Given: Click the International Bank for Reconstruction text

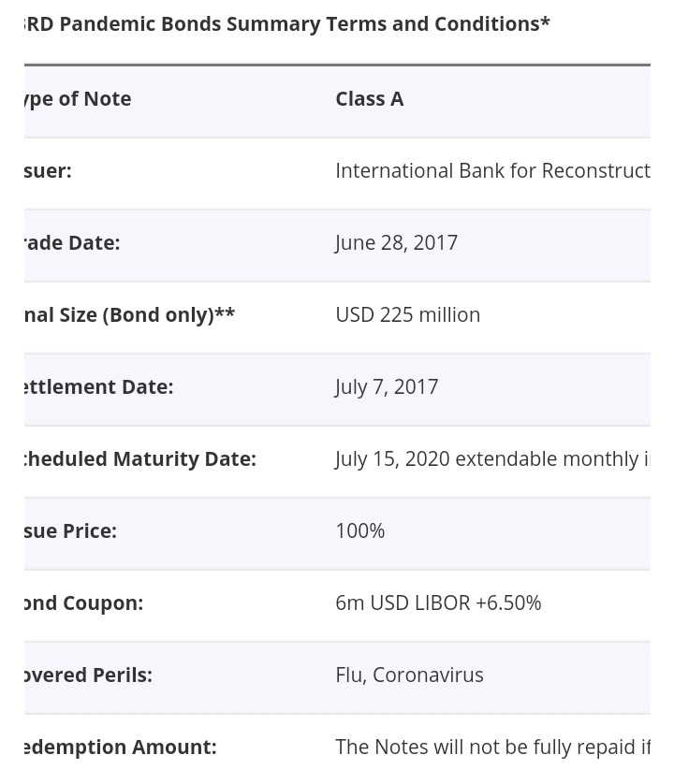Looking at the screenshot, I should 493,171.
